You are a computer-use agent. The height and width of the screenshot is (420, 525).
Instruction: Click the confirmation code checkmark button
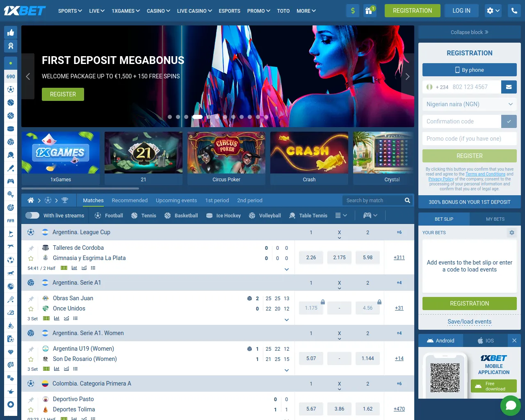point(509,121)
